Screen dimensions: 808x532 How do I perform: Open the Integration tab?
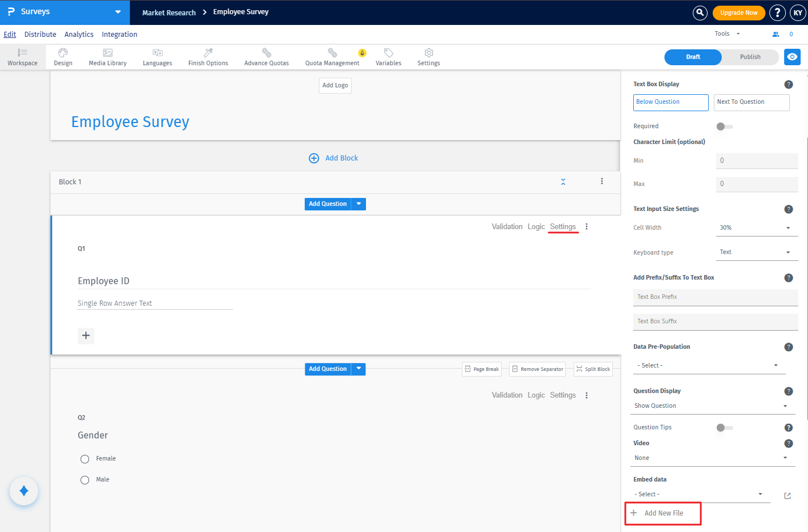coord(119,34)
